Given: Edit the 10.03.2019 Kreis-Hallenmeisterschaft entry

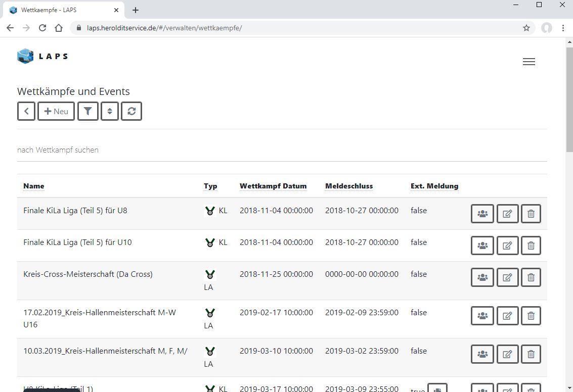Looking at the screenshot, I should [x=507, y=354].
